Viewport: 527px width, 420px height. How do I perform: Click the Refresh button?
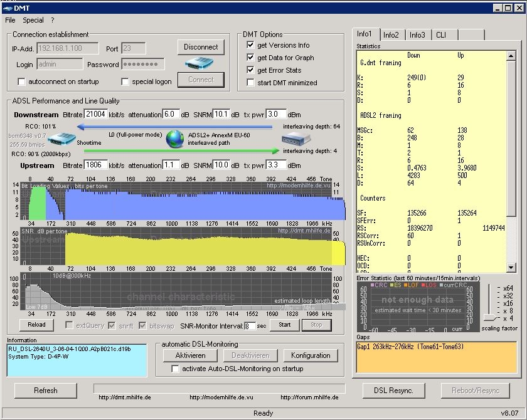coord(46,391)
